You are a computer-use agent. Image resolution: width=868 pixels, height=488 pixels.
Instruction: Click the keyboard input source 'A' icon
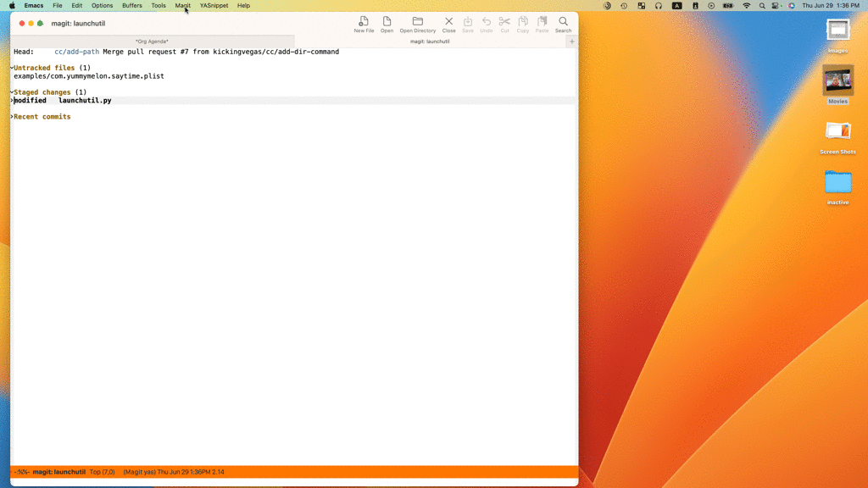click(676, 6)
